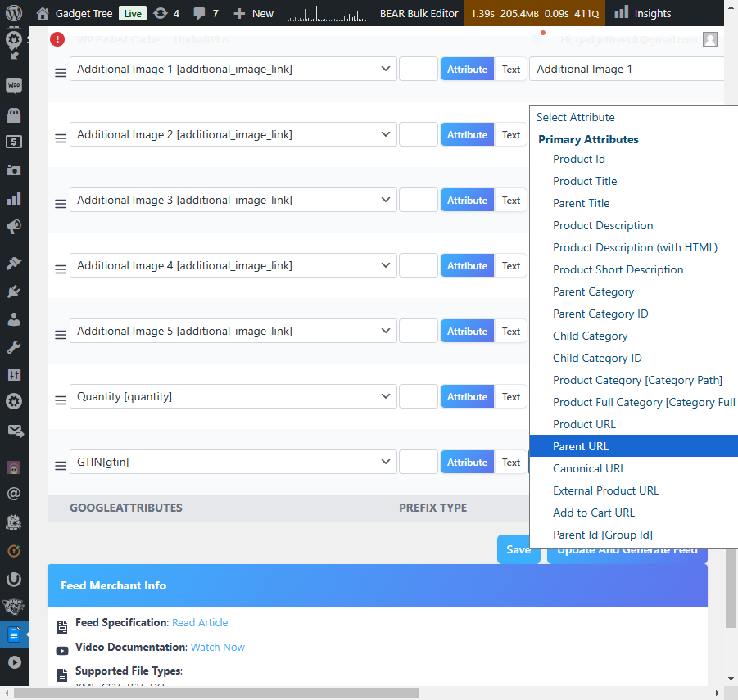Click the prefix field for Additional Image 1
The image size is (738, 700).
419,69
